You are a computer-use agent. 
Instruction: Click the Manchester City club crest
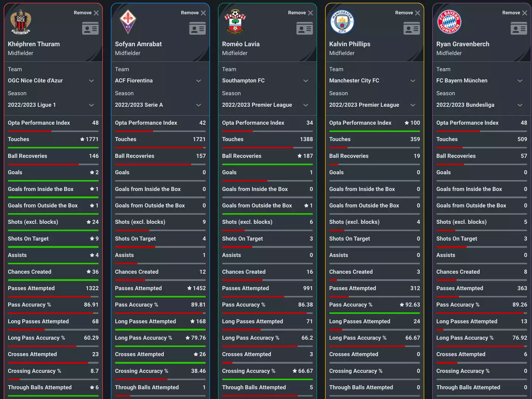pos(342,22)
